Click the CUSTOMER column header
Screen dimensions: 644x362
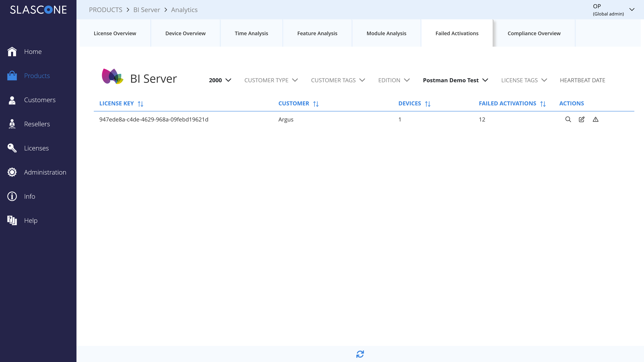294,103
